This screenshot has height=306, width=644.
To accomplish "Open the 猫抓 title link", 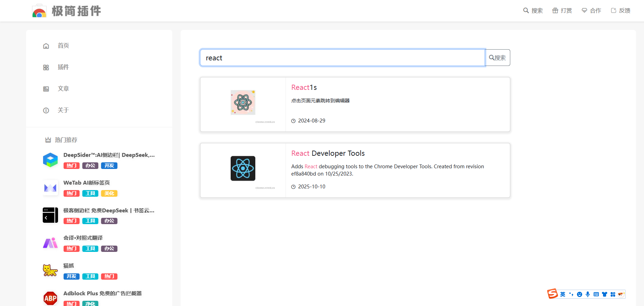I will pyautogui.click(x=69, y=266).
